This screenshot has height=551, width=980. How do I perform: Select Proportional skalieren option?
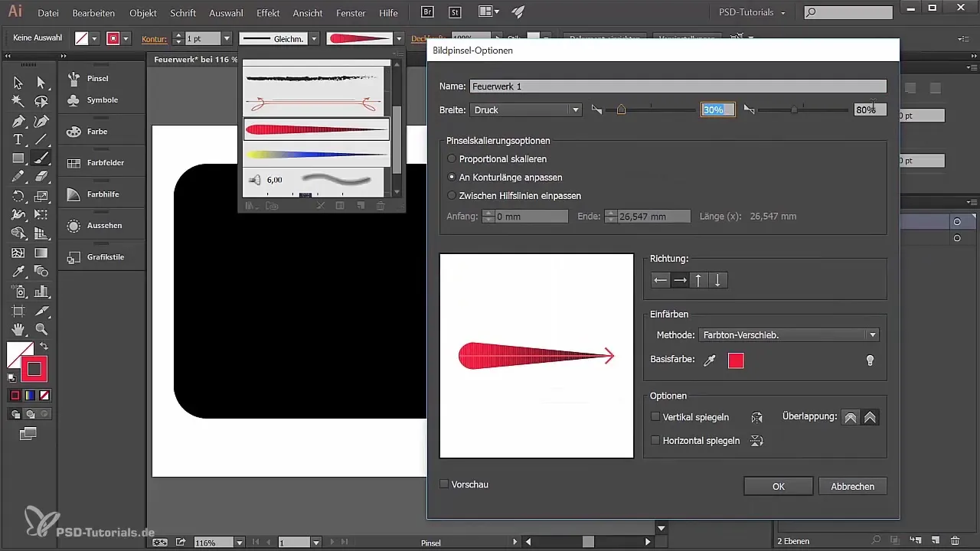pyautogui.click(x=452, y=158)
